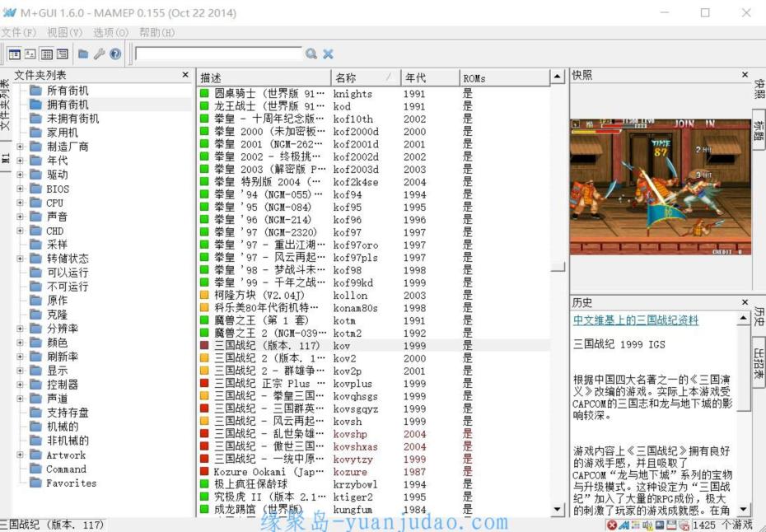Expand the BIOS folder node

[x=20, y=189]
